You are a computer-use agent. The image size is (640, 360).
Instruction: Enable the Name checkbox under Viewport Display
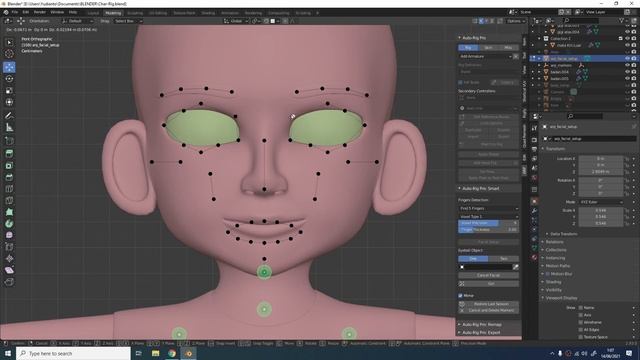581,308
